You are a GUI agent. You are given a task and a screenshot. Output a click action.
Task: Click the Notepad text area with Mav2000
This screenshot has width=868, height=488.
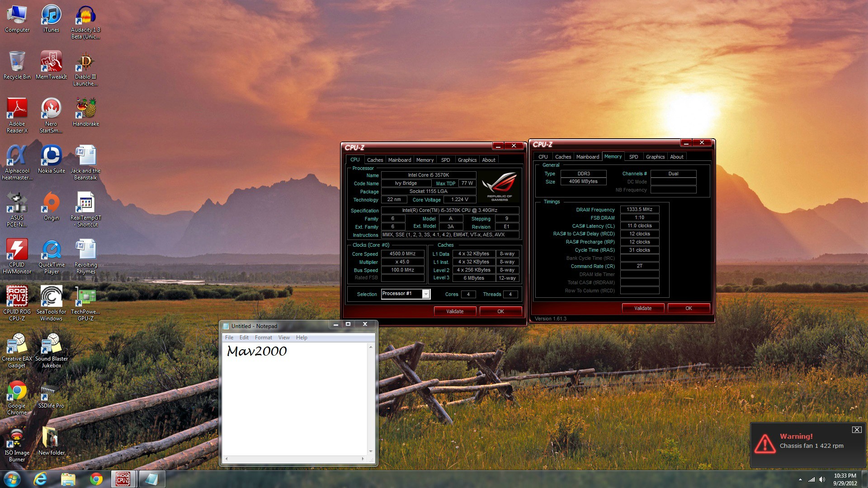pos(295,399)
